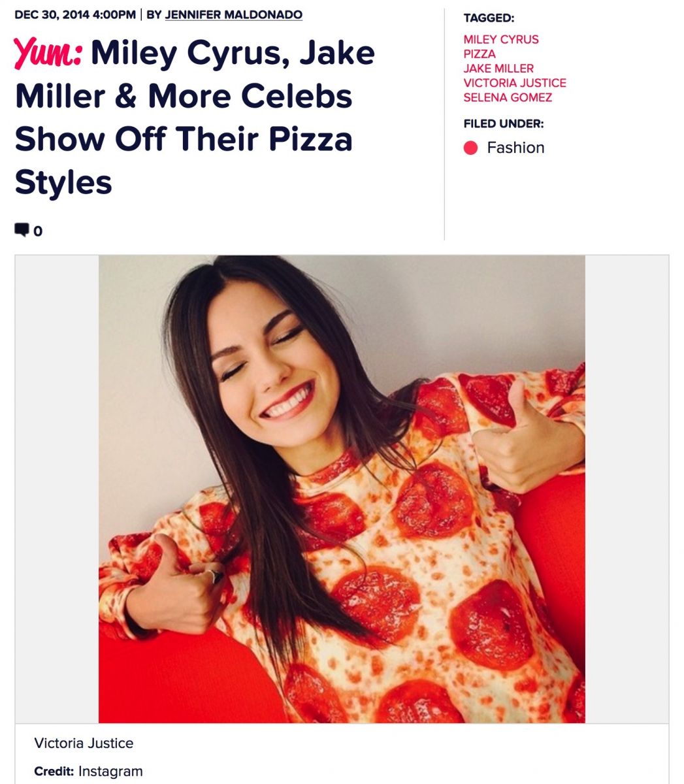Click the Instagram credit text
The width and height of the screenshot is (684, 784).
point(110,771)
